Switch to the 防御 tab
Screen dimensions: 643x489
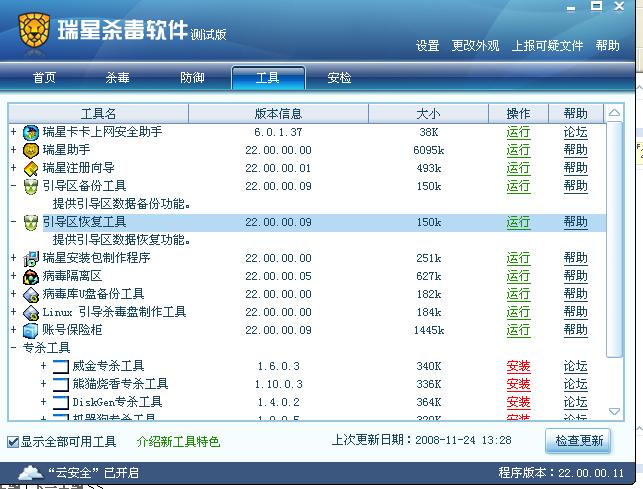pos(192,78)
